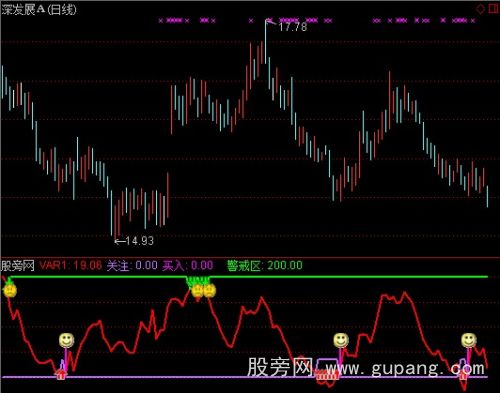Click the red hatched box below the middle smiley
Viewport: 500px width, 393px height.
(327, 375)
